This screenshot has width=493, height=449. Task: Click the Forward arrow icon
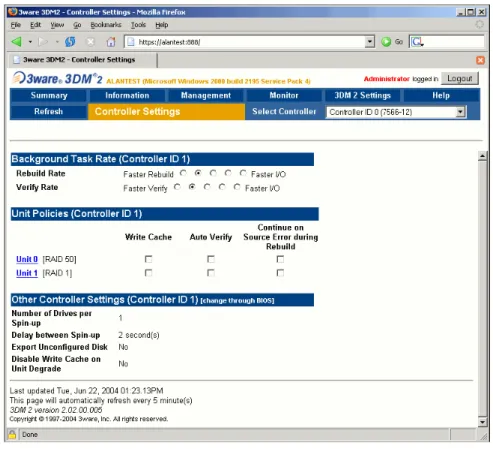pos(43,42)
